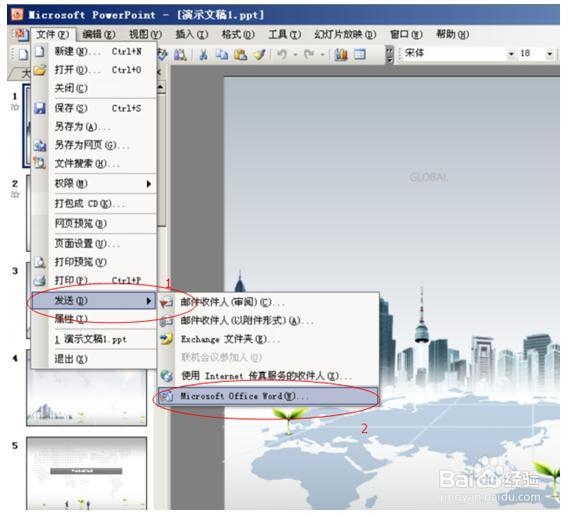Choose 退出 in the File menu
Viewport: 573px width, 517px height.
94,359
